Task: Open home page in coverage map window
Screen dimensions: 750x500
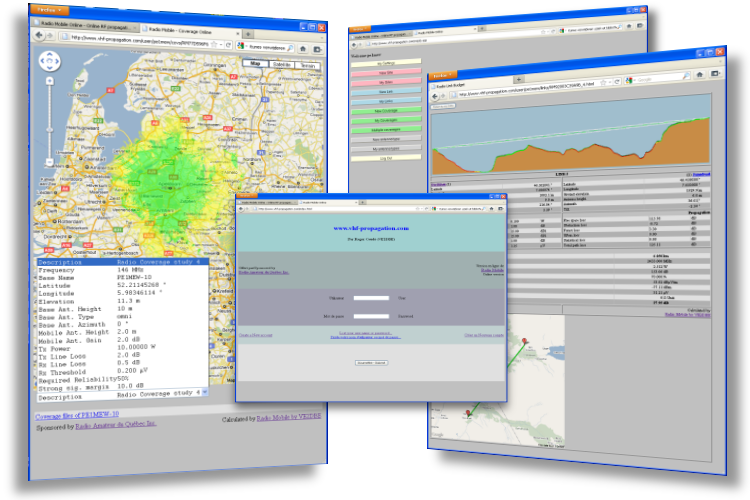Action: (303, 49)
